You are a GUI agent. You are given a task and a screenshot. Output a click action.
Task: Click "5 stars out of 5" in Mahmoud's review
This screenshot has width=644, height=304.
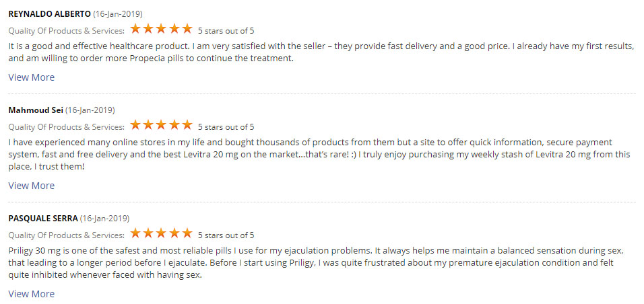226,126
